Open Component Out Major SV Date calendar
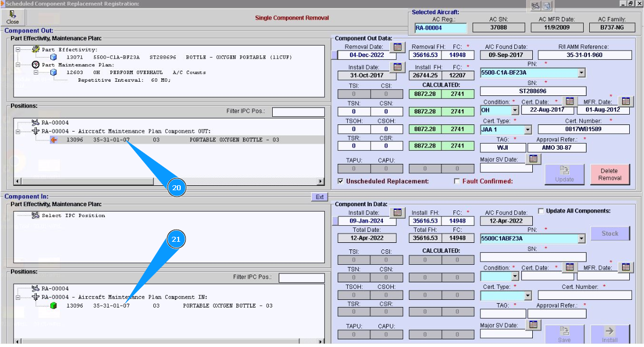644x347 pixels. pyautogui.click(x=533, y=159)
